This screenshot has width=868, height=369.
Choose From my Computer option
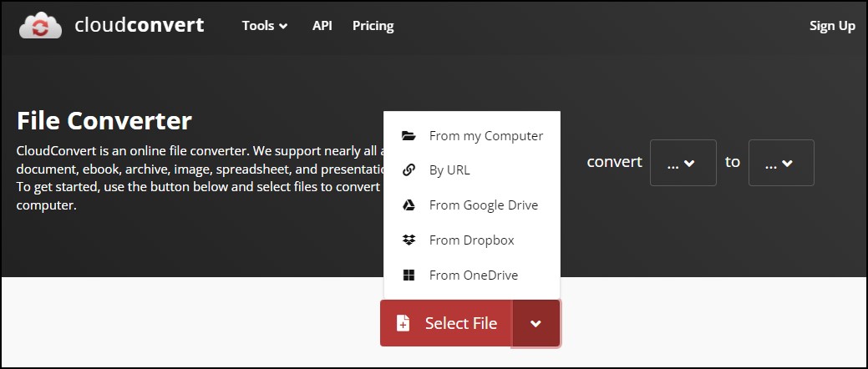(x=472, y=135)
